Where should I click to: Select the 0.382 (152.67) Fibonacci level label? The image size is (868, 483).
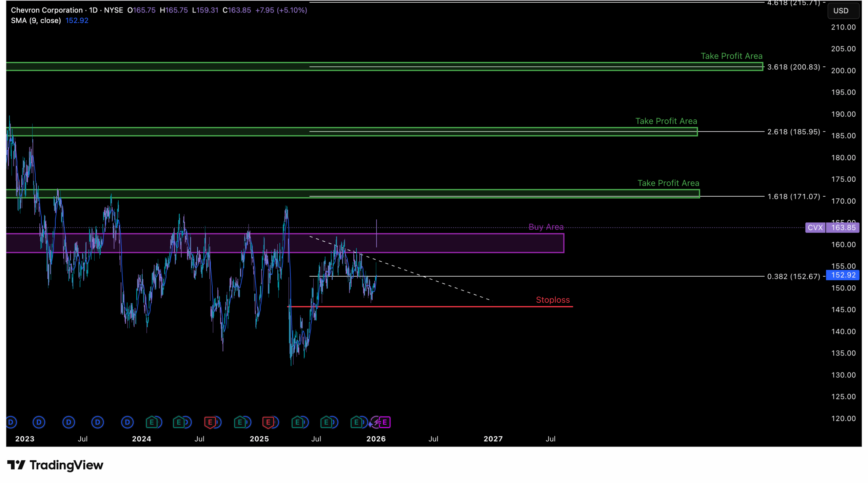click(793, 277)
